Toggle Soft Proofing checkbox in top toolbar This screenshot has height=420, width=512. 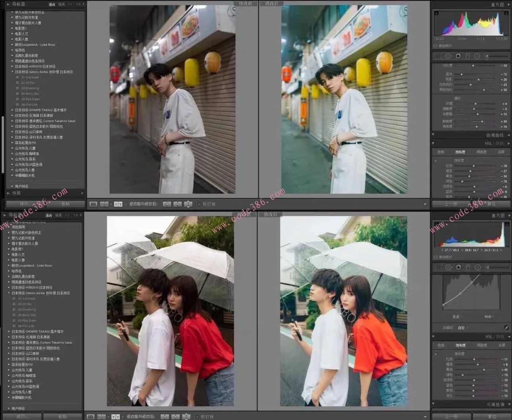pos(199,204)
